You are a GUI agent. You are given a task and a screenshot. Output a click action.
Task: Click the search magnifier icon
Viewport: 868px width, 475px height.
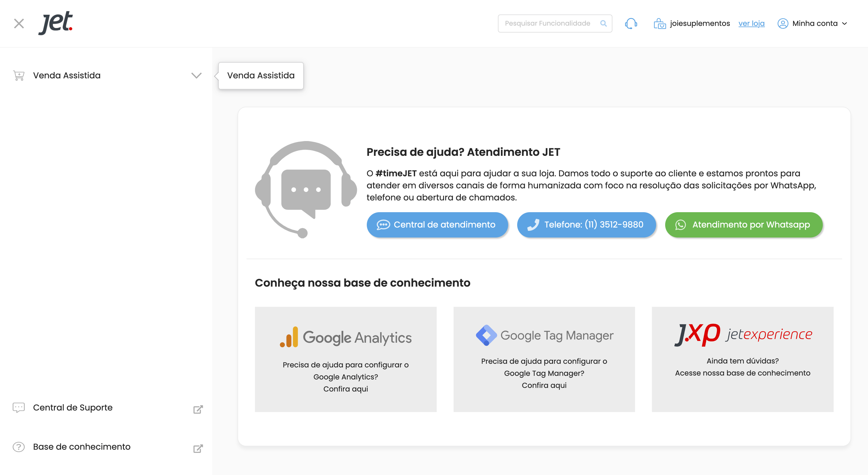pyautogui.click(x=603, y=24)
